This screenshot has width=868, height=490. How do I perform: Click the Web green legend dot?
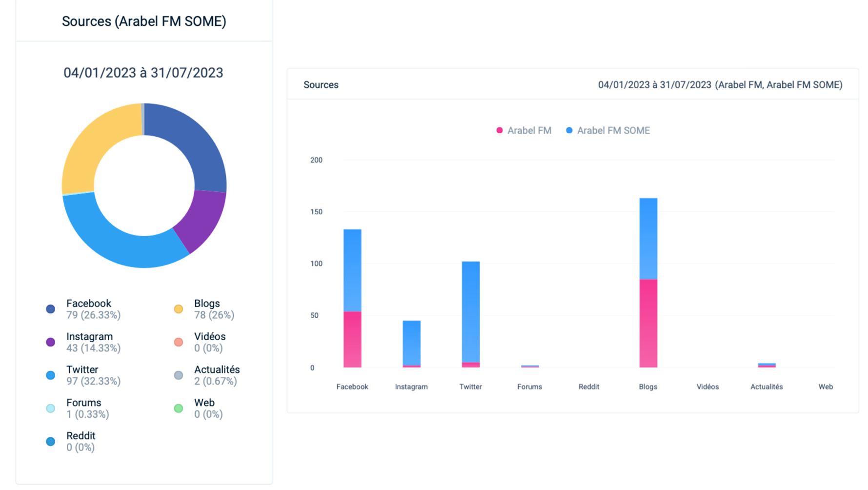pos(179,408)
